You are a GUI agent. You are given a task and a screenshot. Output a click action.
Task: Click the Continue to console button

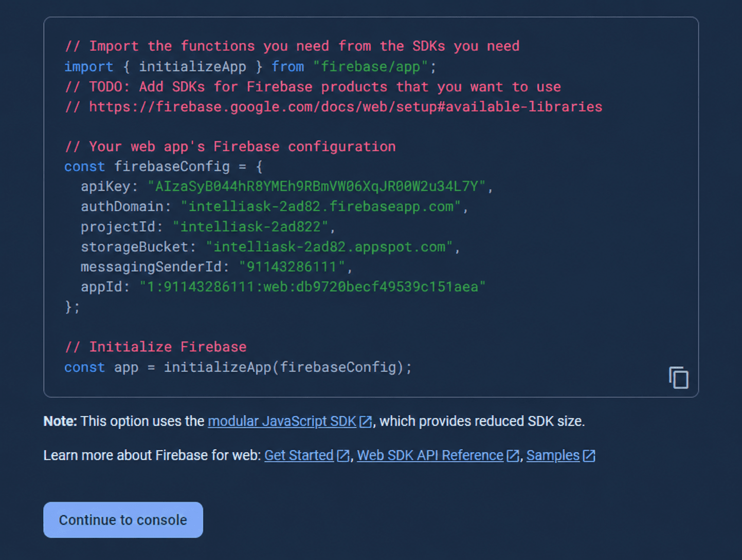pyautogui.click(x=123, y=520)
